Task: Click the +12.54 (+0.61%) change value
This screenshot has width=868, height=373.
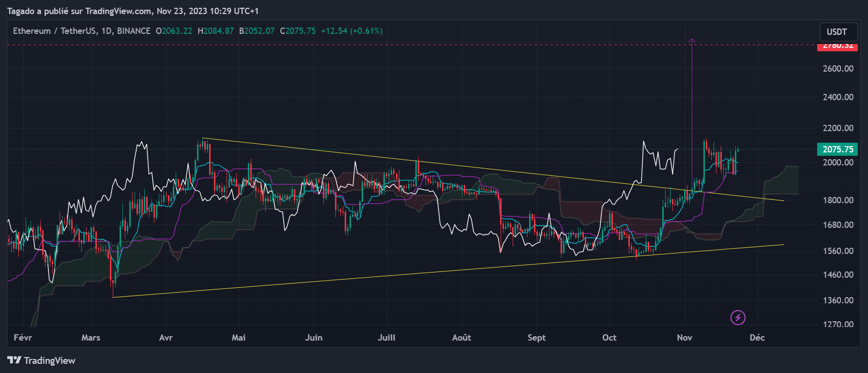Action: (x=352, y=31)
